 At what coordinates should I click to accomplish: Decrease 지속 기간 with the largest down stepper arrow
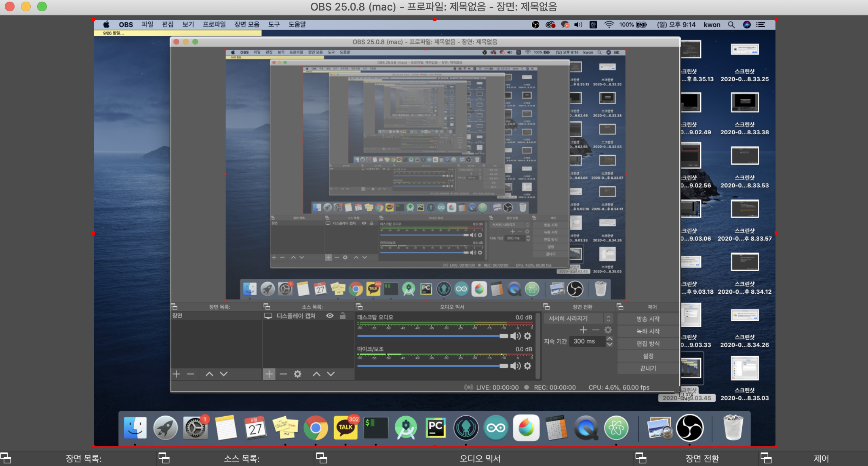coord(609,344)
